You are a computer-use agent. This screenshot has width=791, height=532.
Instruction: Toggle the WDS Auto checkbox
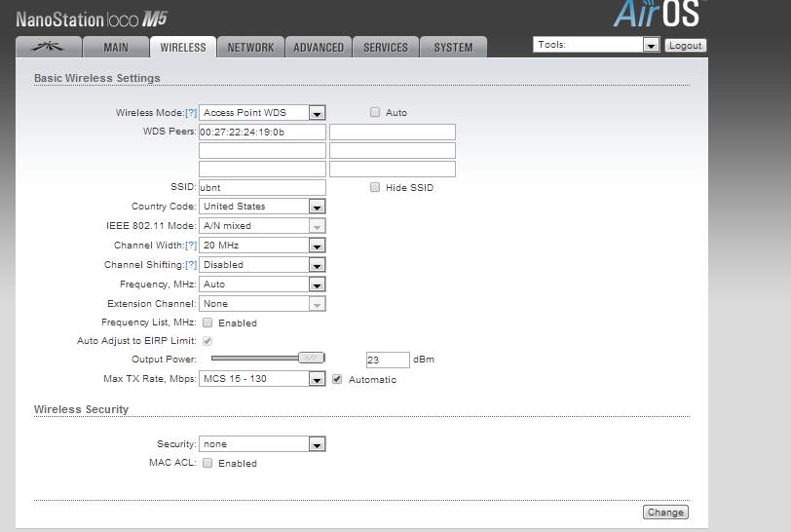point(375,112)
